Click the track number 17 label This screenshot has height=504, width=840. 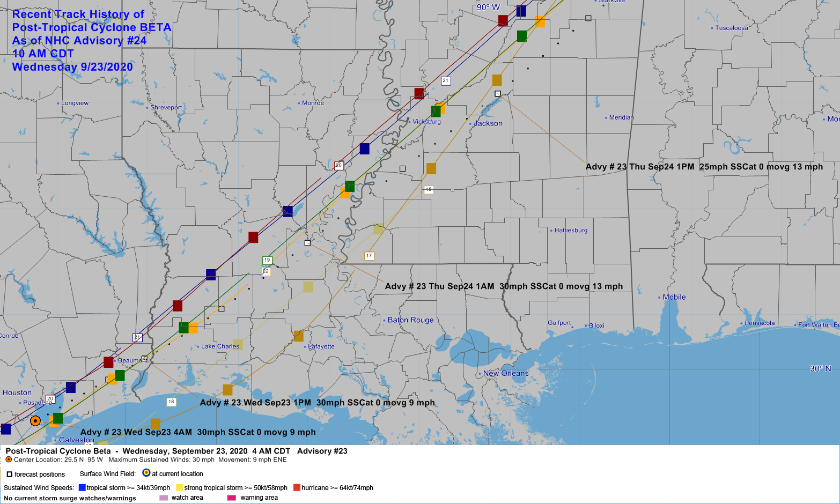coord(369,256)
